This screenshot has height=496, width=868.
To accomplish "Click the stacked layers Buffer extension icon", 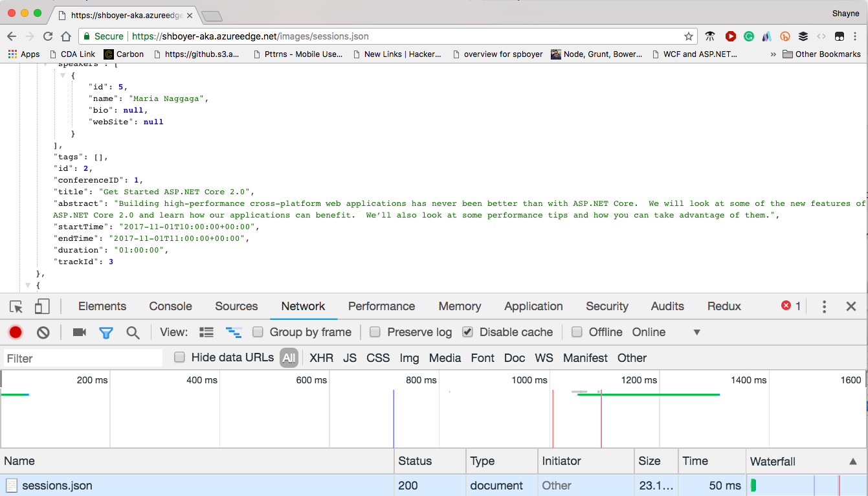I will (803, 36).
